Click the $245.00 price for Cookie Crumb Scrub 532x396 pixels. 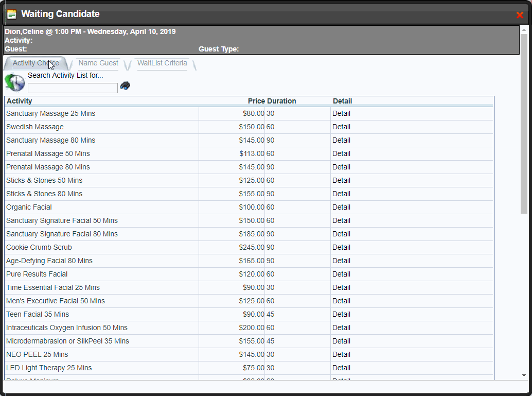click(x=252, y=247)
